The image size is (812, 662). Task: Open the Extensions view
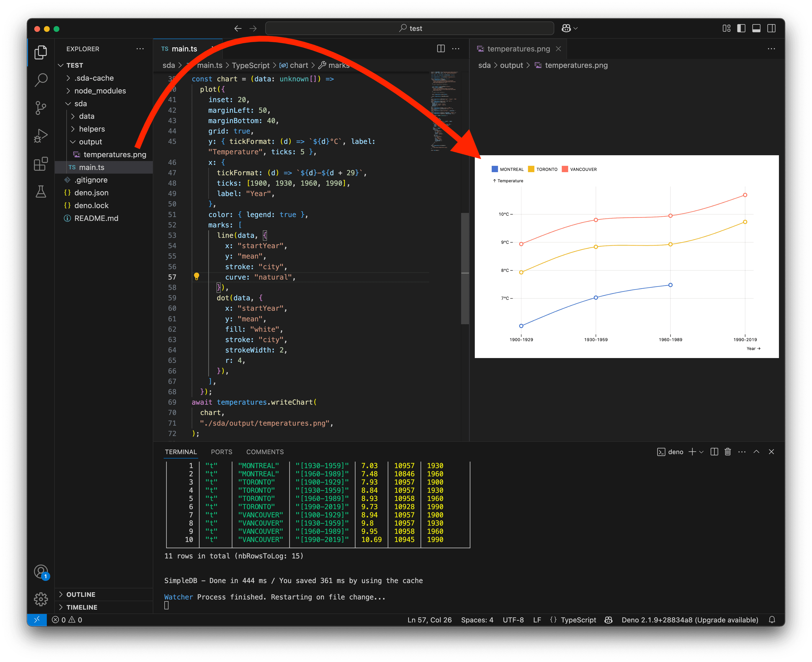(41, 164)
